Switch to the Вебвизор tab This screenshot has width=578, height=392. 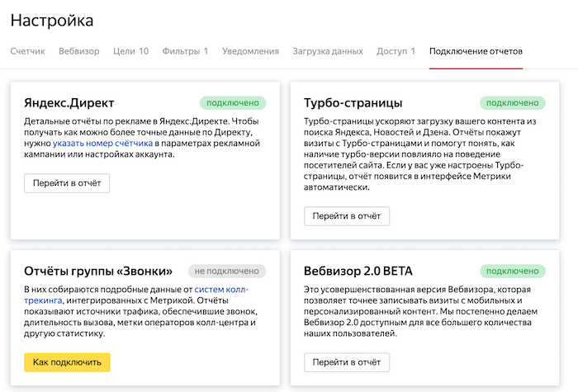click(x=79, y=51)
